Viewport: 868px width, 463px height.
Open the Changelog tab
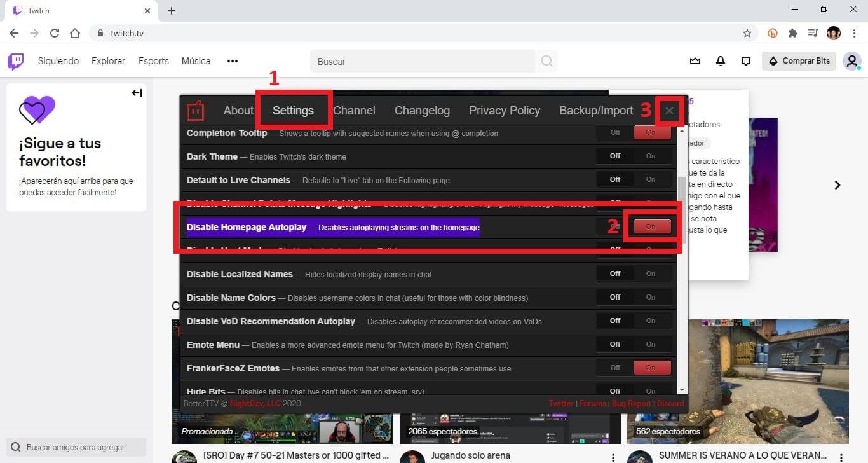tap(422, 111)
